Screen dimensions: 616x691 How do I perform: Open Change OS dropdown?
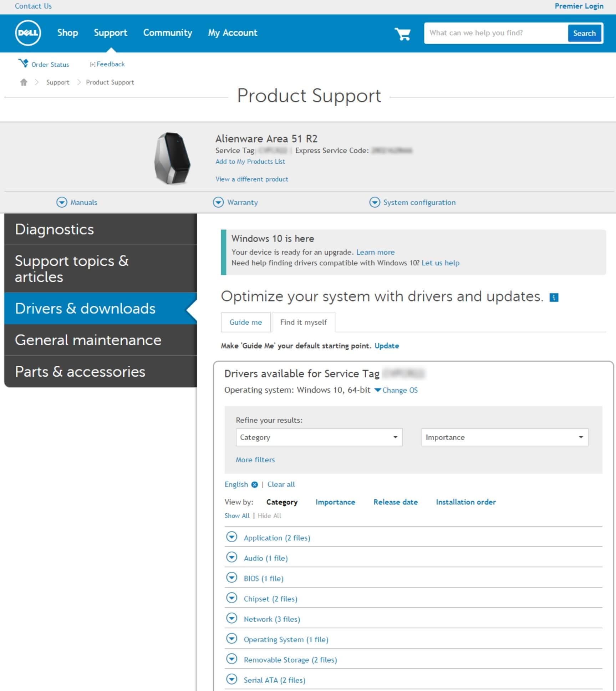pos(396,390)
